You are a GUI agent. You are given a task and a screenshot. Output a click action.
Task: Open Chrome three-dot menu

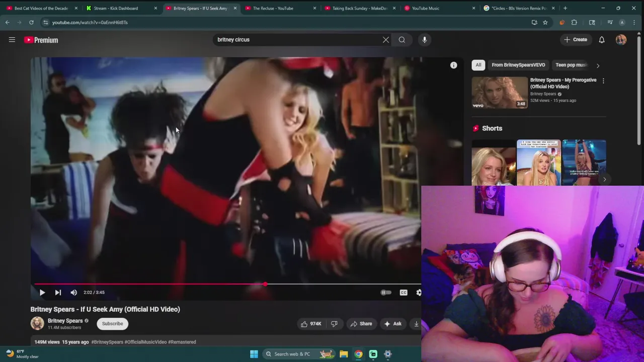634,22
